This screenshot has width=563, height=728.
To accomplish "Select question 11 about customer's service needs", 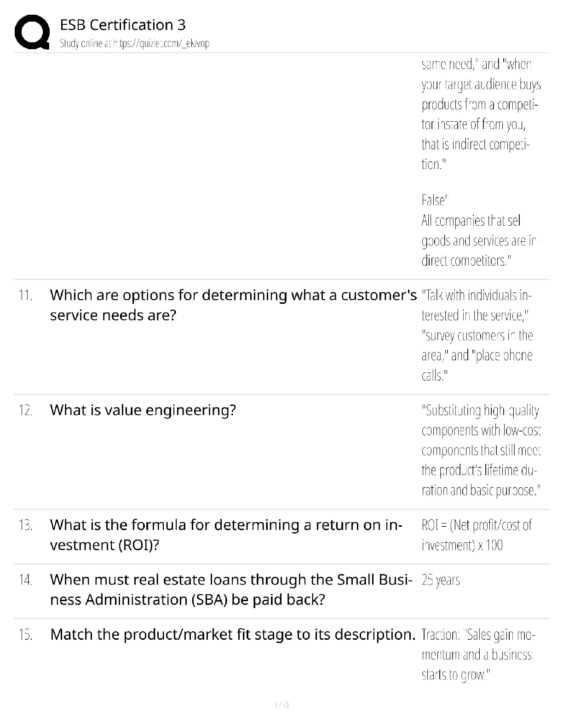I will (x=233, y=305).
